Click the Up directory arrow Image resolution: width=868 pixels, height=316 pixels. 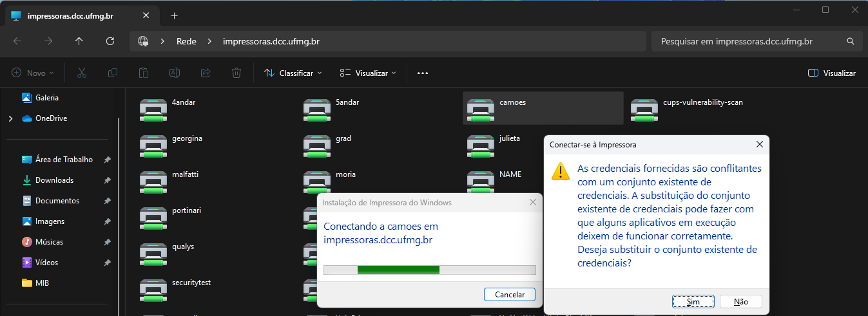79,41
